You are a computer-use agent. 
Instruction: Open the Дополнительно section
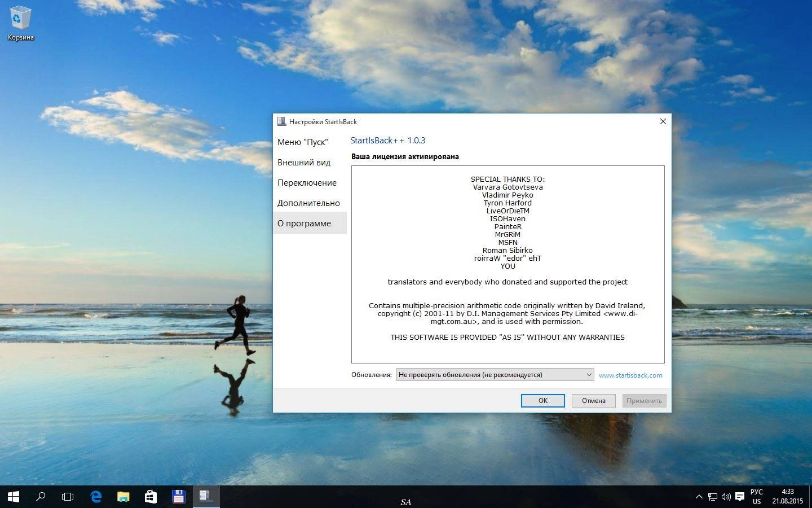[x=310, y=203]
